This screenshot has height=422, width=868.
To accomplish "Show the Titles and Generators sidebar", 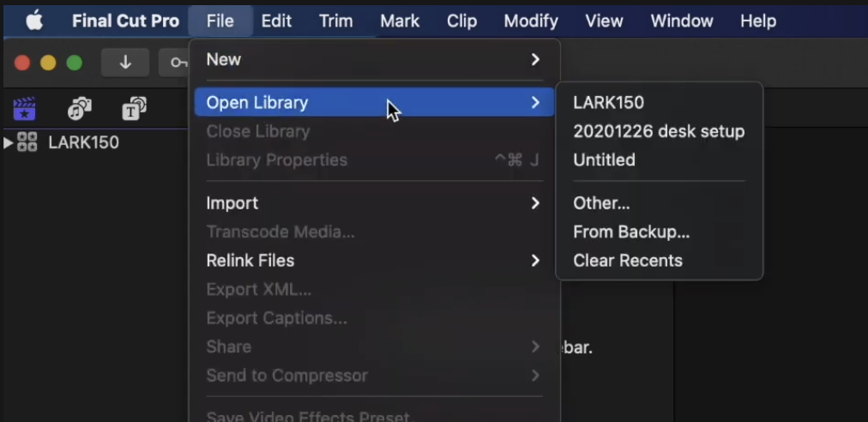I will (134, 109).
